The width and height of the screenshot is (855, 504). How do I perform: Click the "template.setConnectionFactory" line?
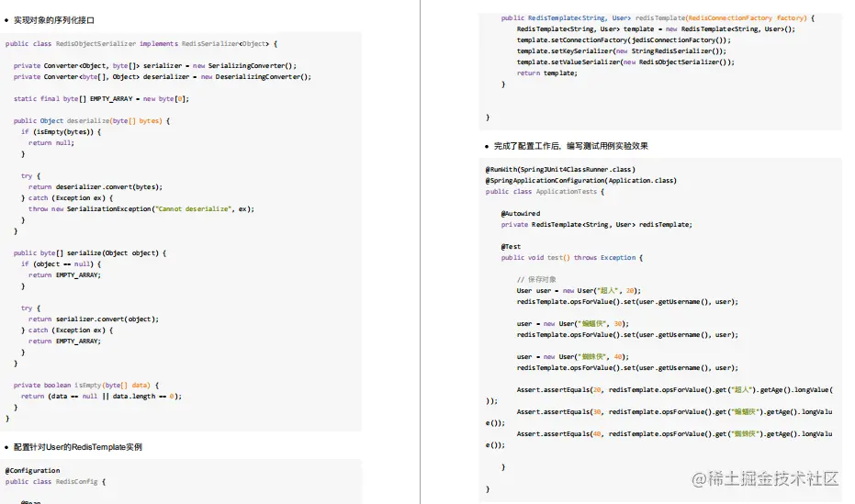(x=624, y=40)
